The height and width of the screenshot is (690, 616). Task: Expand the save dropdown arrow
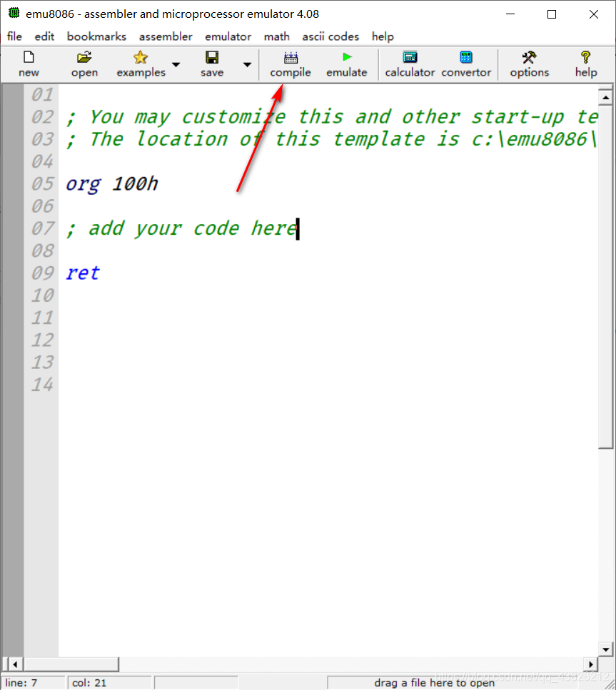tap(248, 65)
